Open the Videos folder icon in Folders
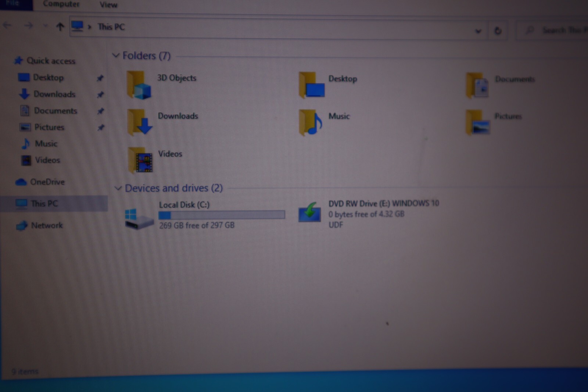588x392 pixels. pos(140,160)
